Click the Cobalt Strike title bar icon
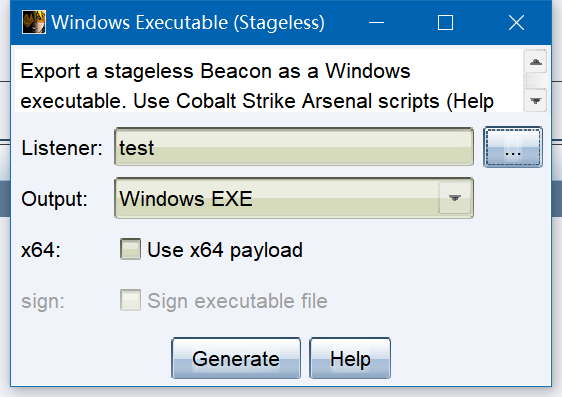 tap(34, 22)
